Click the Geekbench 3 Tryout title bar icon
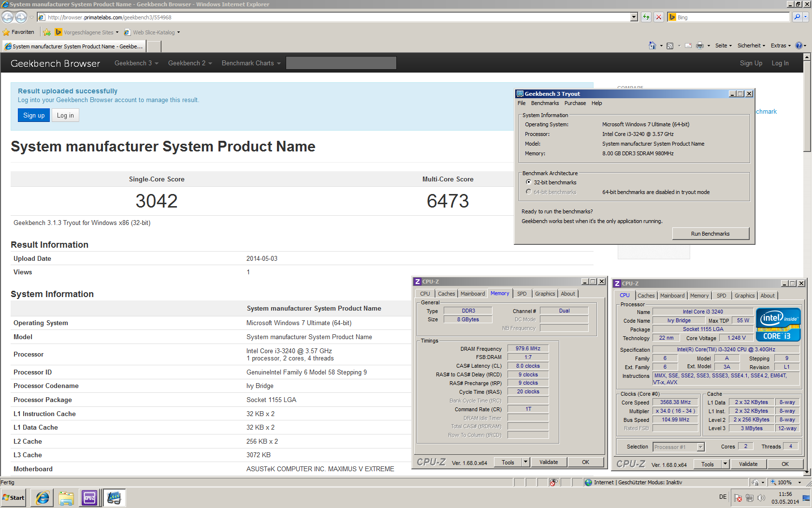 [x=520, y=94]
